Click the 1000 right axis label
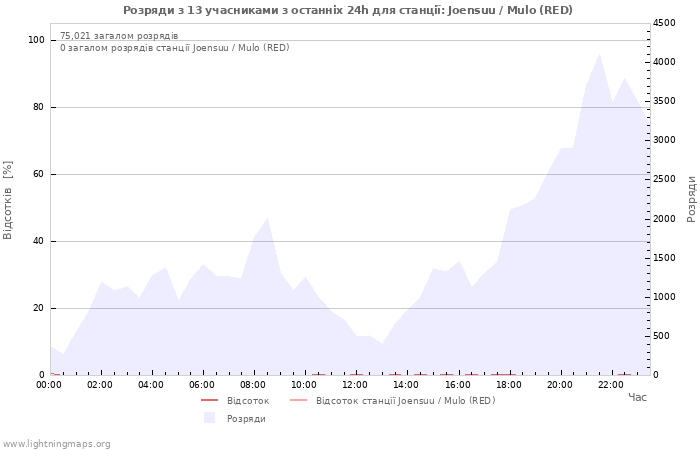This screenshot has width=700, height=450. tap(664, 297)
